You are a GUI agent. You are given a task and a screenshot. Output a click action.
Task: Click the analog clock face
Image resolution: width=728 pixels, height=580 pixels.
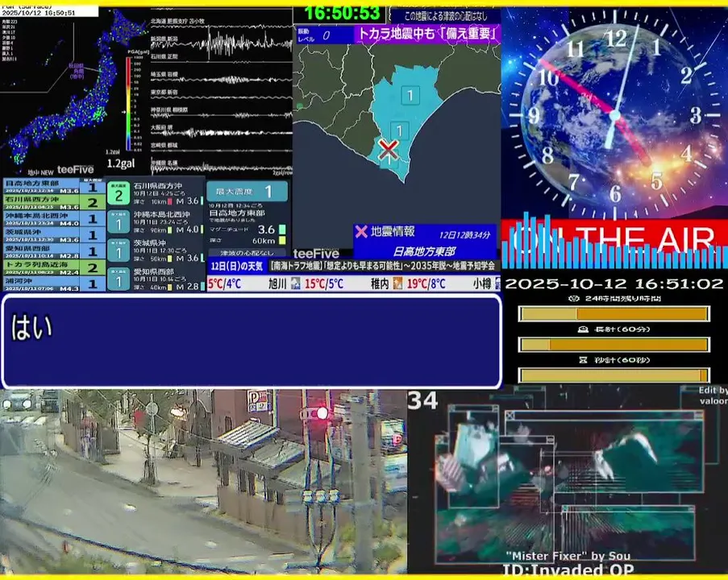pyautogui.click(x=614, y=114)
